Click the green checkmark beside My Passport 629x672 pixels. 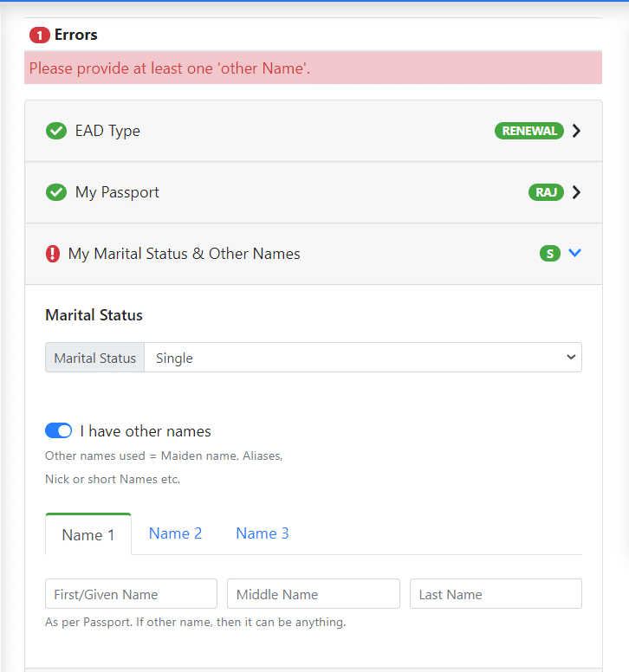(x=56, y=192)
